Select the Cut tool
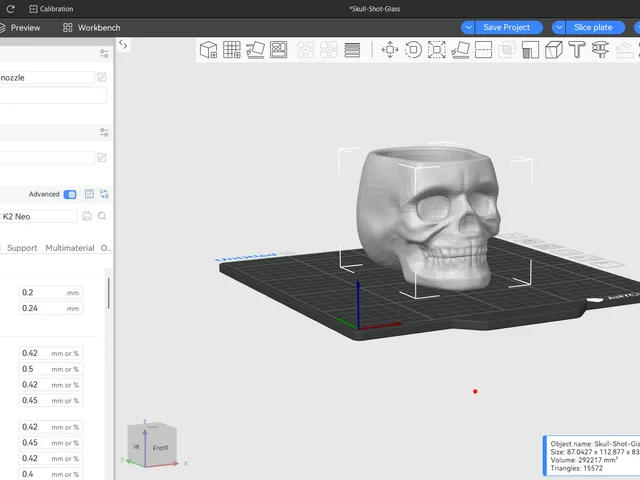The image size is (640, 480). pos(483,50)
